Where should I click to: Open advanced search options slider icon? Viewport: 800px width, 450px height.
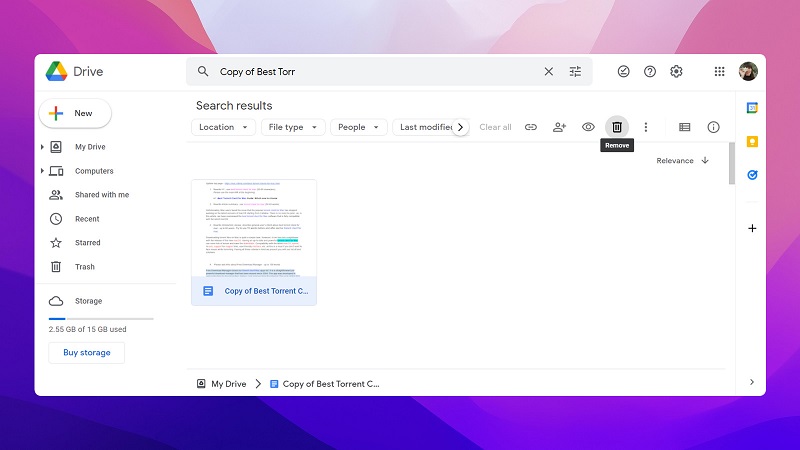(575, 71)
